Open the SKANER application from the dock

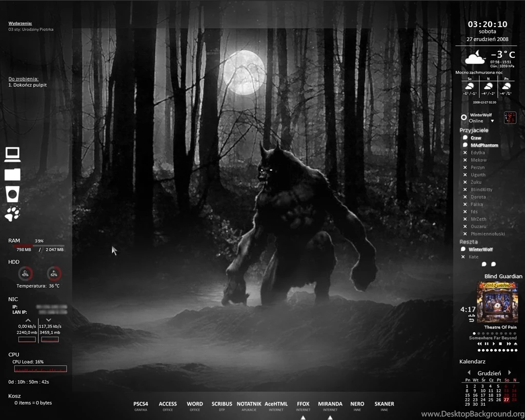click(384, 404)
